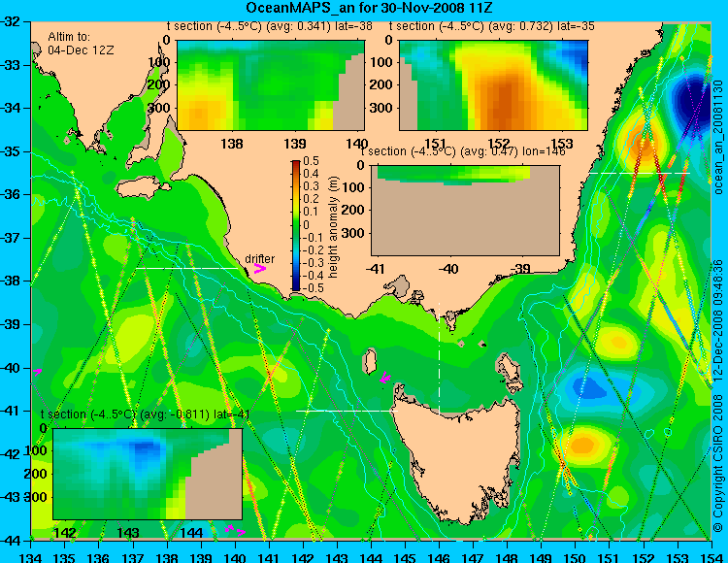Click the magenta drifter arrow near latitude -40 left edge
Viewport: 728px width, 563px height.
37,372
